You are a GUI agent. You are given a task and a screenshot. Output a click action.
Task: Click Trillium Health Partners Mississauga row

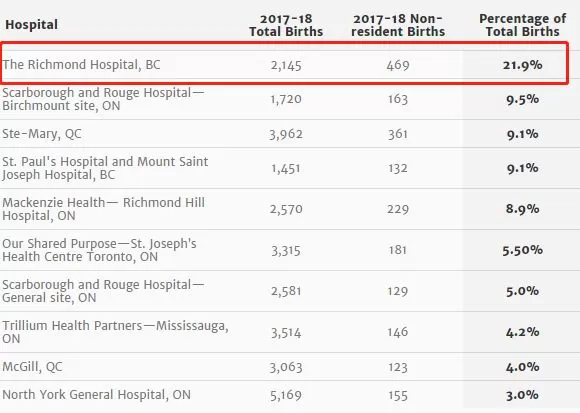[x=290, y=332]
